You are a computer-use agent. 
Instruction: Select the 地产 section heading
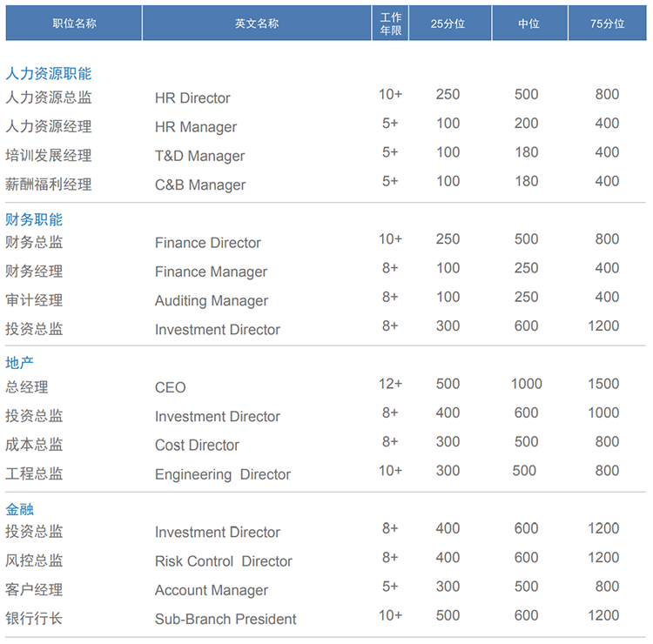19,364
